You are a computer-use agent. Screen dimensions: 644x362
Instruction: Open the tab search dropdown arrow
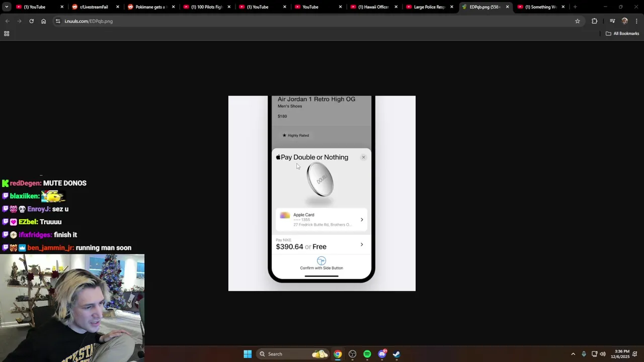7,7
